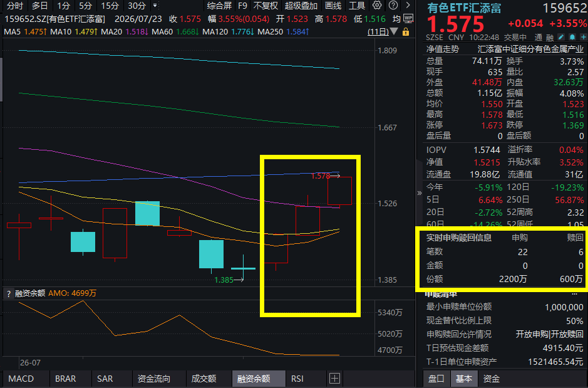
Task: Add indicator with plus box icon
Action: tap(334, 378)
